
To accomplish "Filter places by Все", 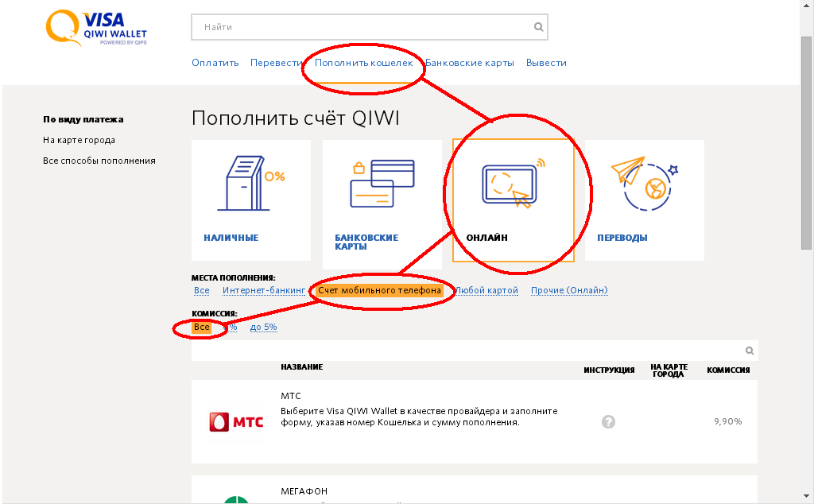I will 201,291.
